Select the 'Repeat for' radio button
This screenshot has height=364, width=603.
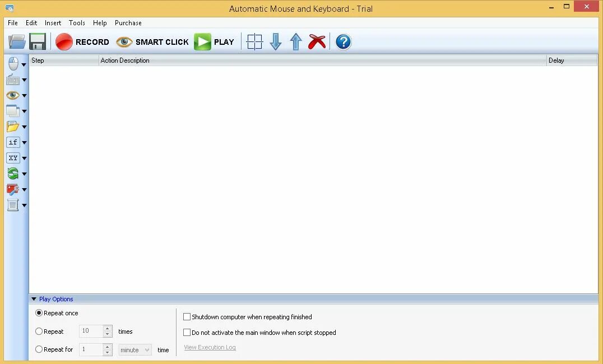39,349
